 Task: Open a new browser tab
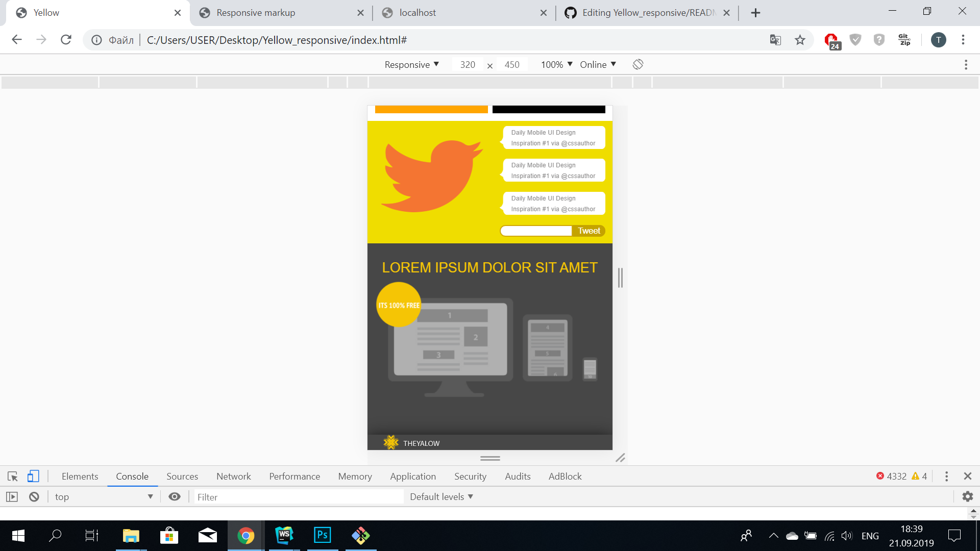pos(756,13)
